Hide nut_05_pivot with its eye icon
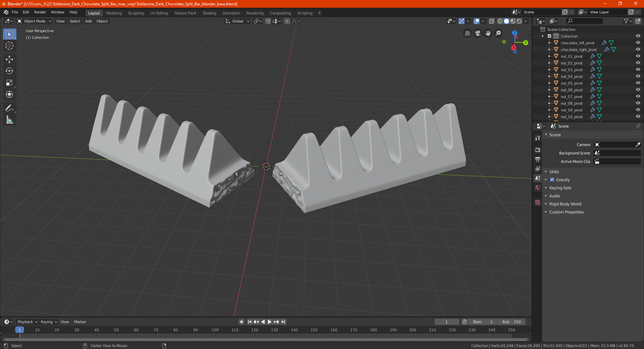 [638, 83]
